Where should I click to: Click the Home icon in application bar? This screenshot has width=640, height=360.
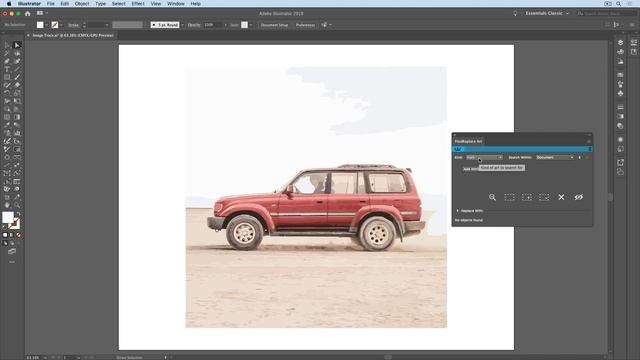click(x=27, y=13)
